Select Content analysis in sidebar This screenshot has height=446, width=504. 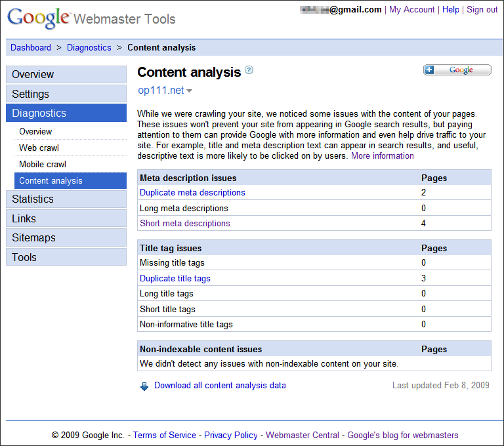coord(70,180)
